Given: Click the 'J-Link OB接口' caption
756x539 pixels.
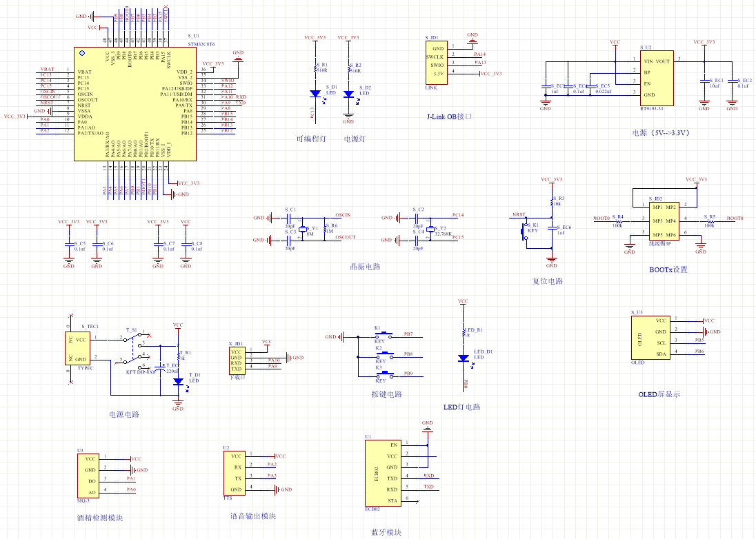Looking at the screenshot, I should point(449,116).
